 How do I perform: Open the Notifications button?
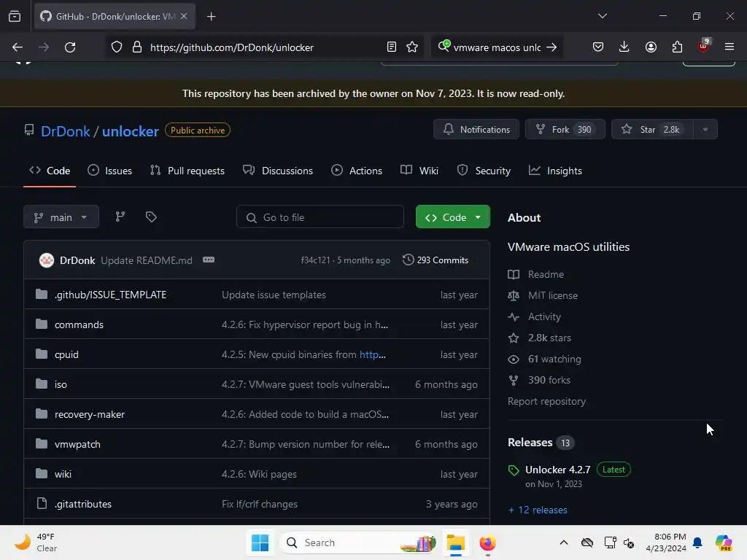coord(476,130)
